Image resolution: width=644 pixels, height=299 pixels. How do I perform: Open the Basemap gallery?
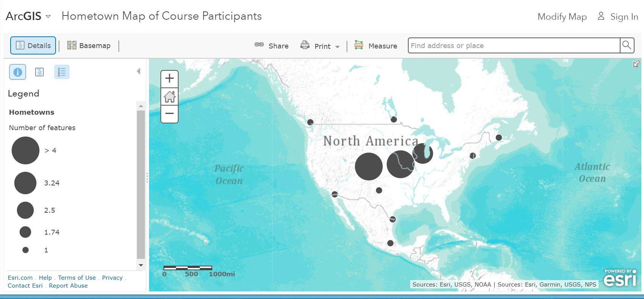[89, 45]
